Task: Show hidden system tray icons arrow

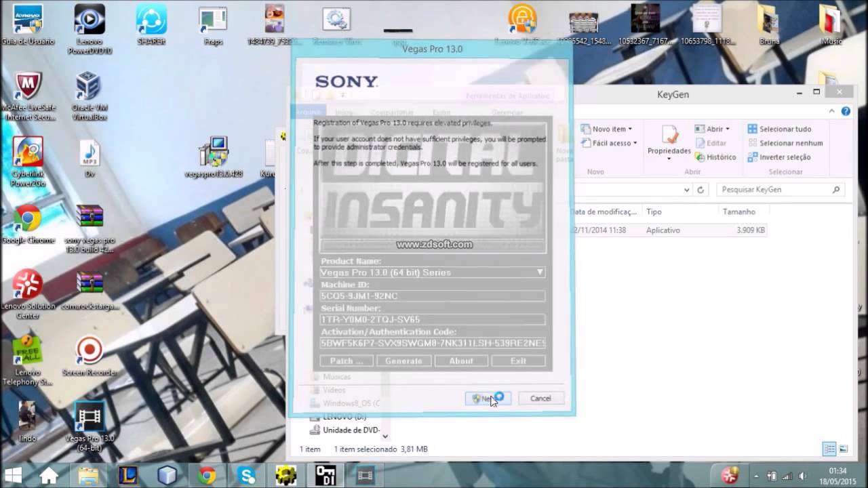Action: [757, 476]
